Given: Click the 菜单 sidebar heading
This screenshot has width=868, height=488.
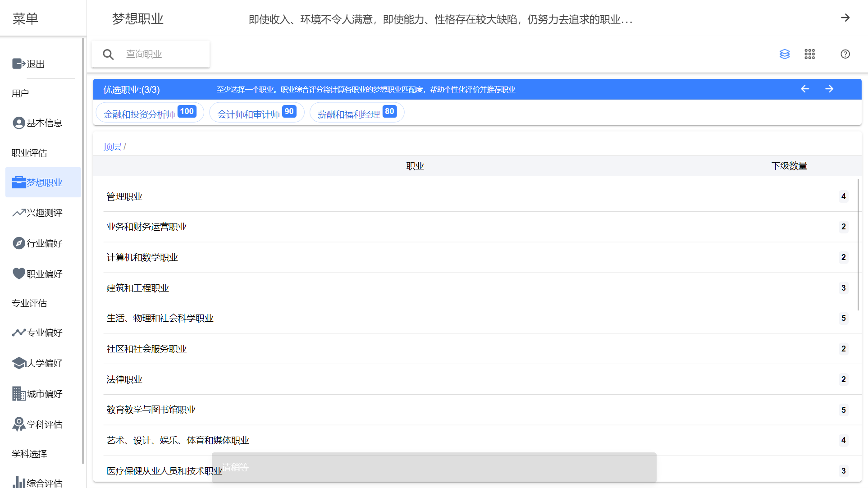Looking at the screenshot, I should [25, 18].
